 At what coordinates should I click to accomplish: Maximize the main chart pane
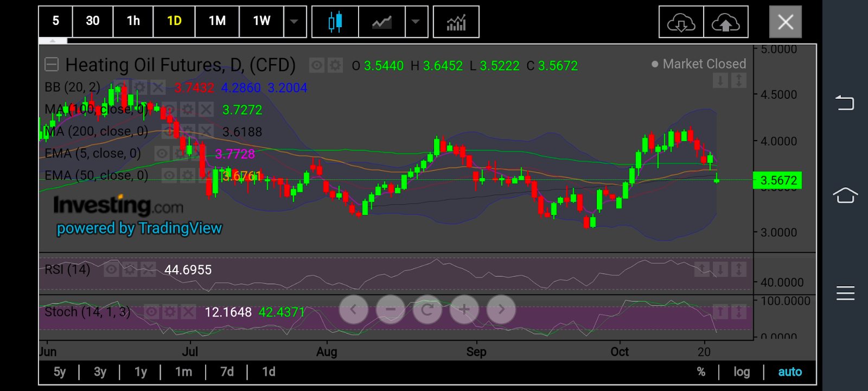739,81
